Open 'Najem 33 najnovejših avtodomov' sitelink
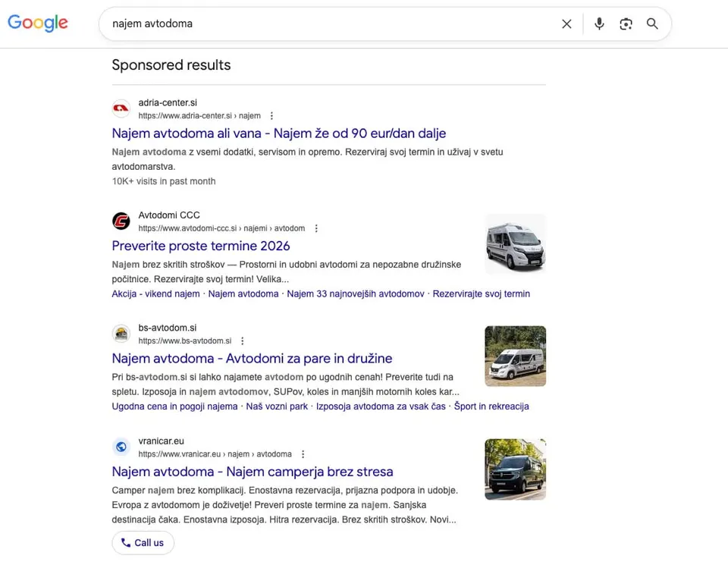 (x=356, y=293)
